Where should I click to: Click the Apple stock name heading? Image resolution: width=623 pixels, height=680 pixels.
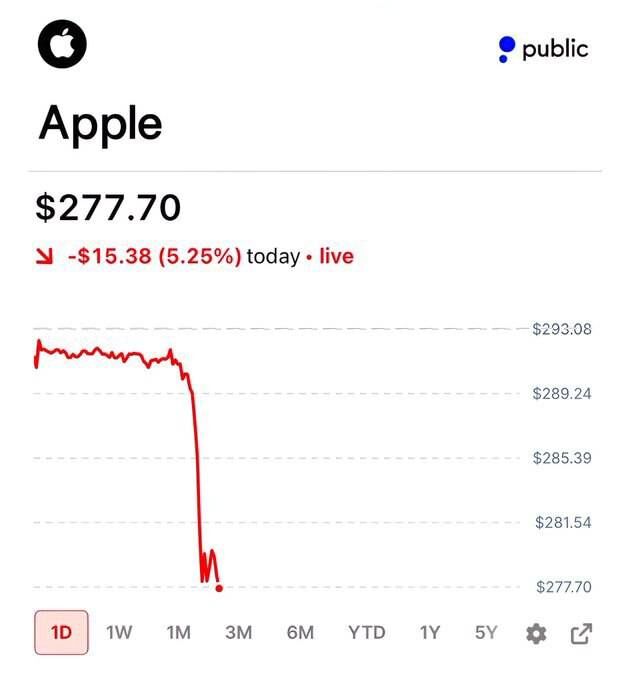pyautogui.click(x=101, y=125)
